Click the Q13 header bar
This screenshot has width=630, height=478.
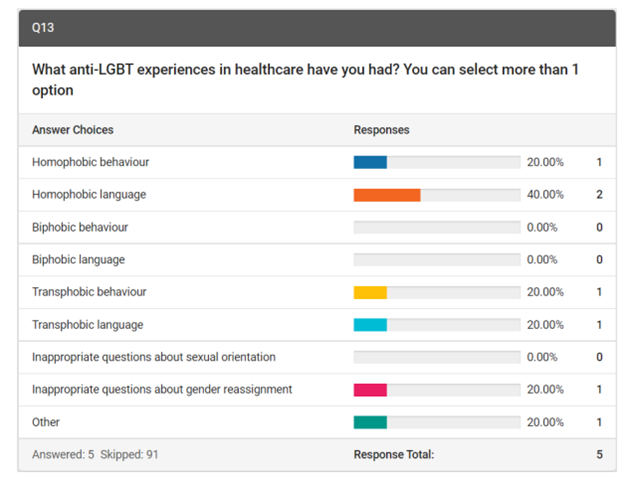tap(315, 29)
